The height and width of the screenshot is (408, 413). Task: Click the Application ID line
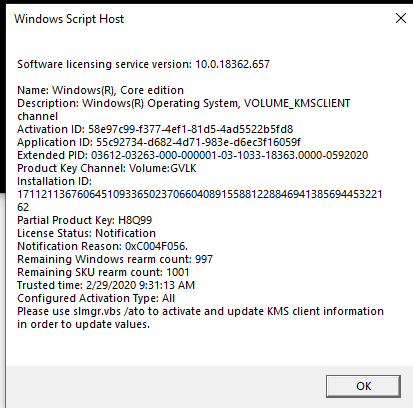click(x=159, y=142)
